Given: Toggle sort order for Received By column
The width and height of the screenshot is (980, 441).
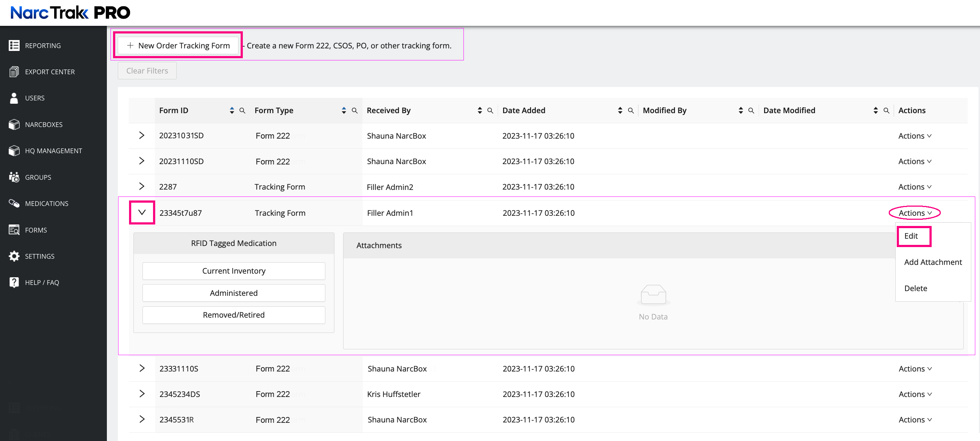Looking at the screenshot, I should coord(480,111).
